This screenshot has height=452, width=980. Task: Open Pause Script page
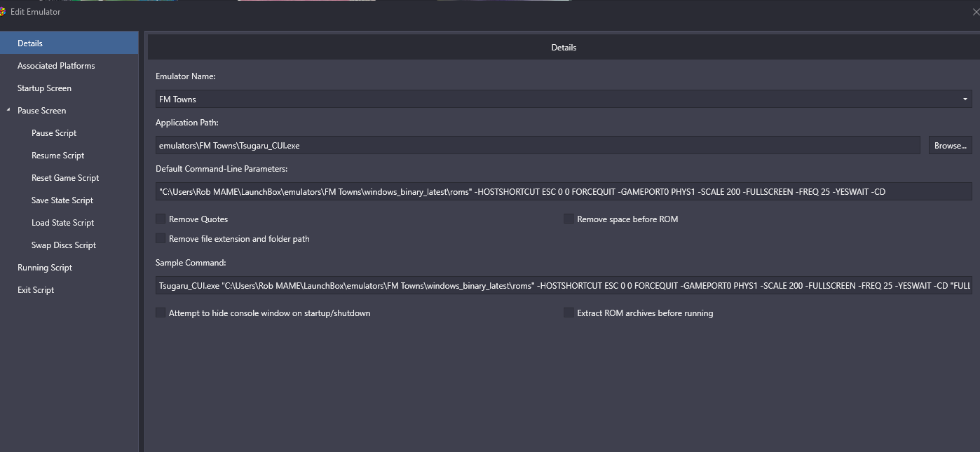[x=54, y=132]
